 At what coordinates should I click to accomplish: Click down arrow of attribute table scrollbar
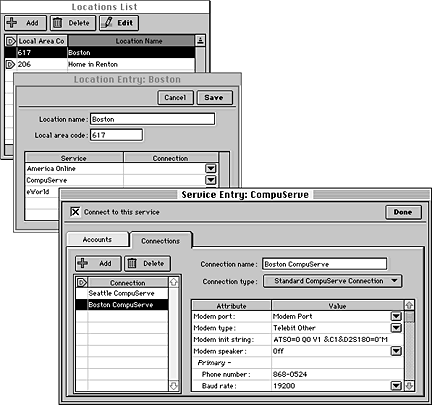(410, 386)
